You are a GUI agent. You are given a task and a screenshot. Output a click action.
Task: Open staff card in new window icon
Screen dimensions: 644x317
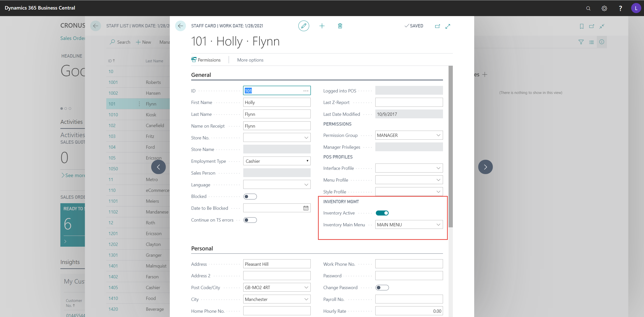(x=437, y=26)
